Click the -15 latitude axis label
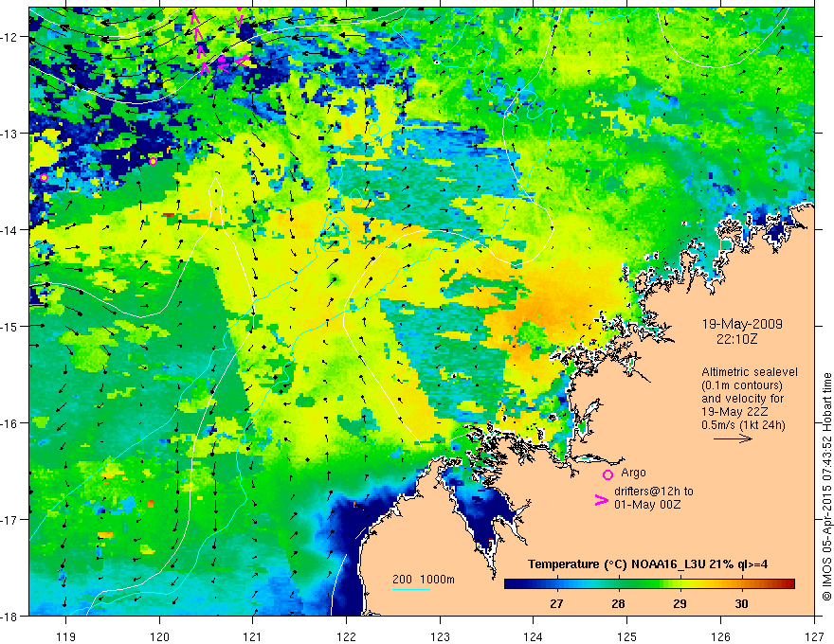This screenshot has height=644, width=834. pos(9,326)
